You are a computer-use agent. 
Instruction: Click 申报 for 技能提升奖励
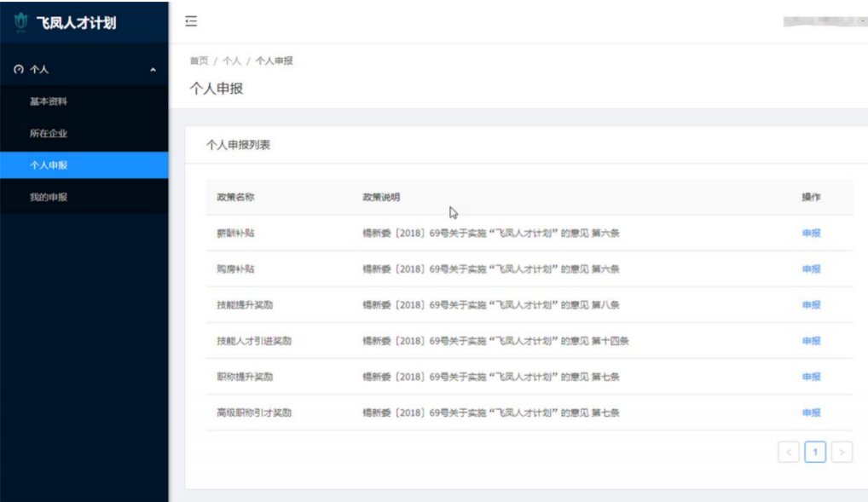click(x=811, y=305)
